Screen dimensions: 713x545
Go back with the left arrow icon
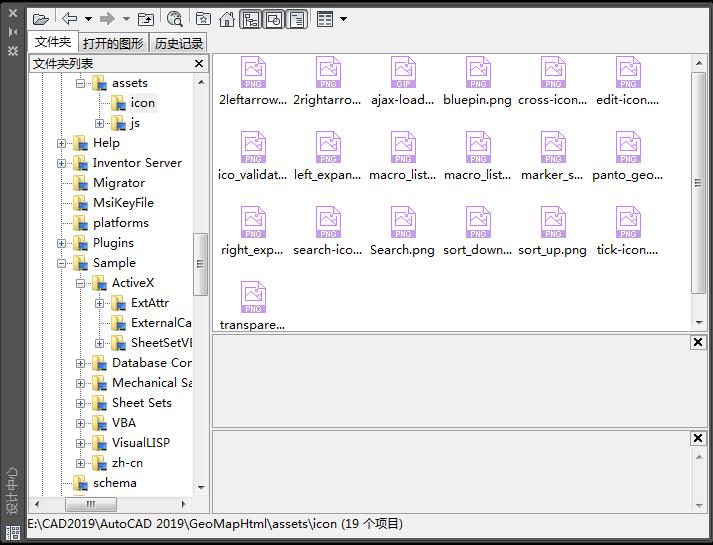click(70, 19)
